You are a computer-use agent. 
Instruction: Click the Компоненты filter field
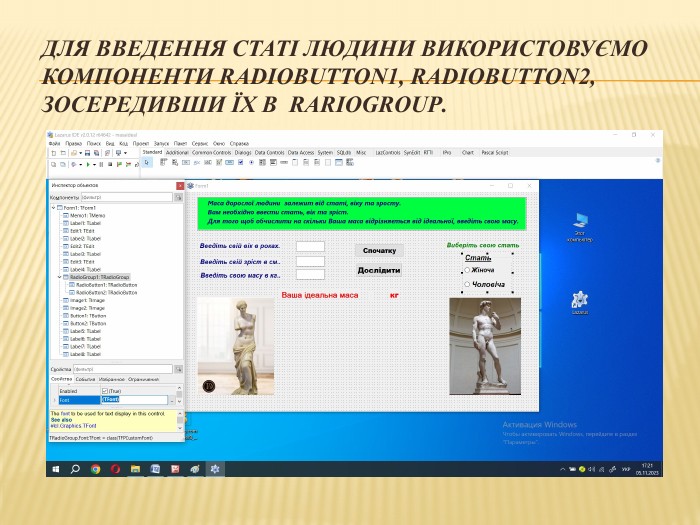[126, 197]
